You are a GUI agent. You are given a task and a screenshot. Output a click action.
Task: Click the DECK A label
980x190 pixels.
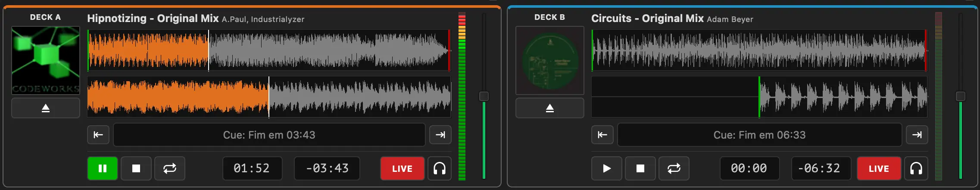coord(45,17)
